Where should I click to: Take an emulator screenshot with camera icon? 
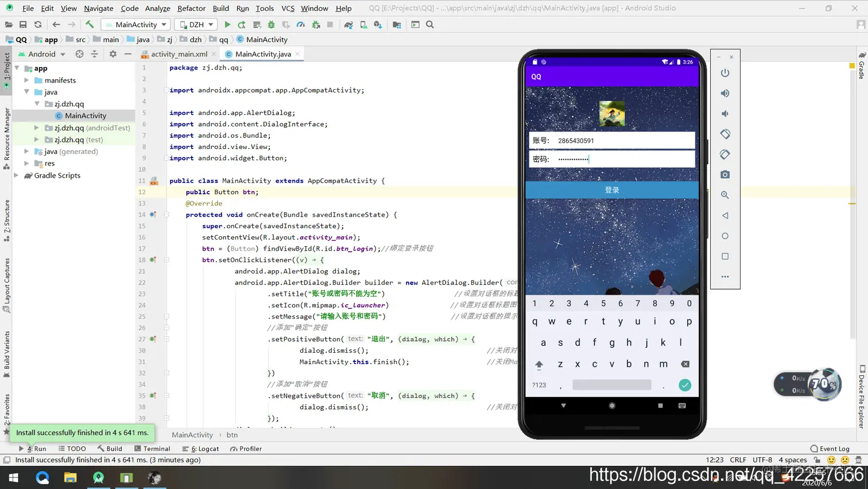click(725, 175)
